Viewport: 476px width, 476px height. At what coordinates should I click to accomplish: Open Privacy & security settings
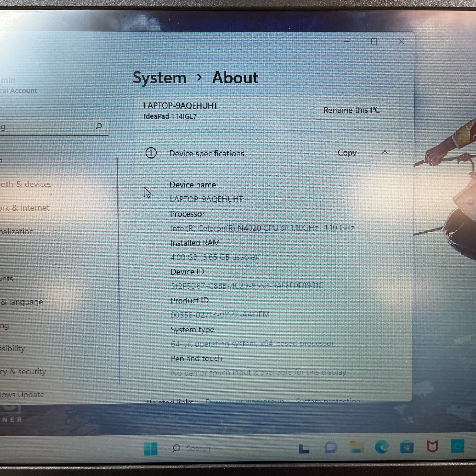click(x=23, y=371)
